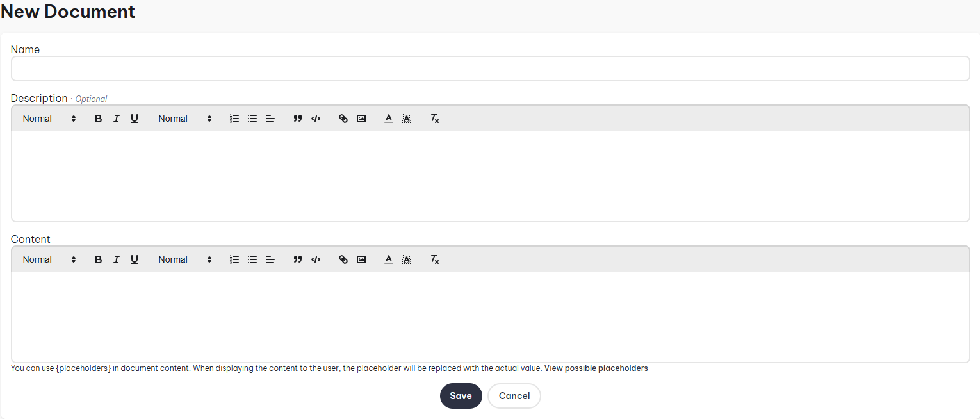Insert numbered list in Description editor
Screen dimensions: 980x419
pyautogui.click(x=234, y=119)
